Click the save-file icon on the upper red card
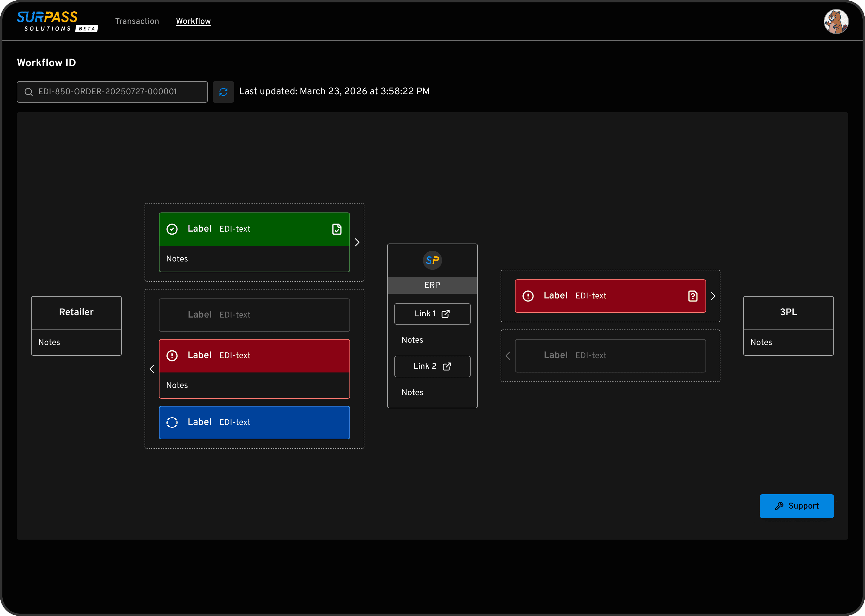The image size is (865, 616). tap(693, 296)
